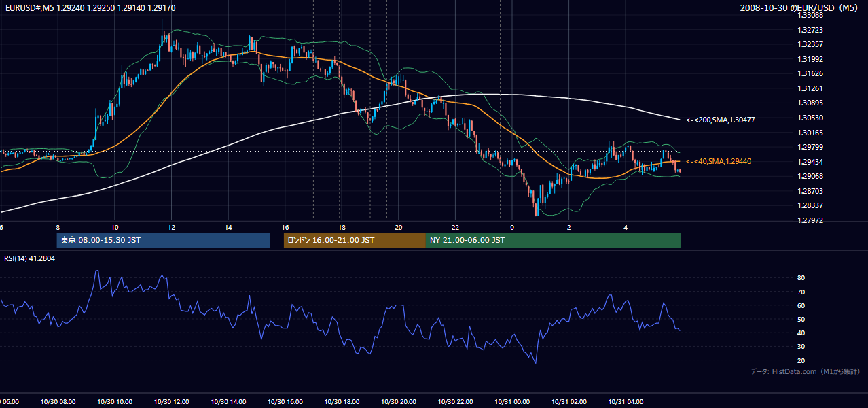Click price axis value 1.28703
This screenshot has height=408, width=868.
pyautogui.click(x=811, y=191)
